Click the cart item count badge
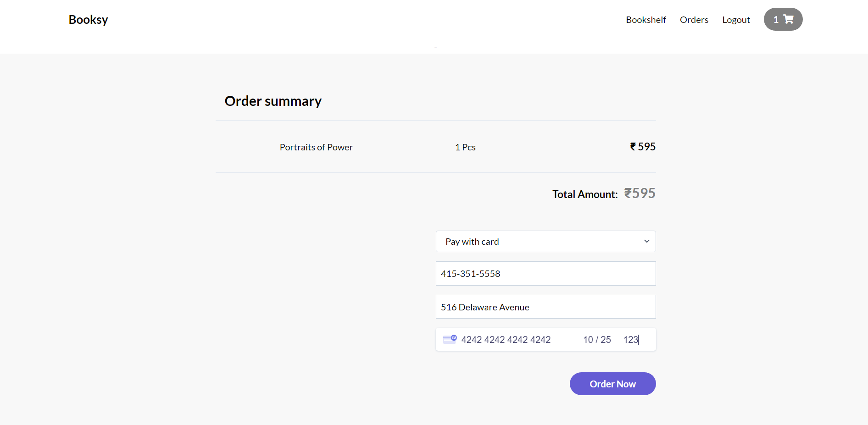The height and width of the screenshot is (425, 868). [776, 20]
